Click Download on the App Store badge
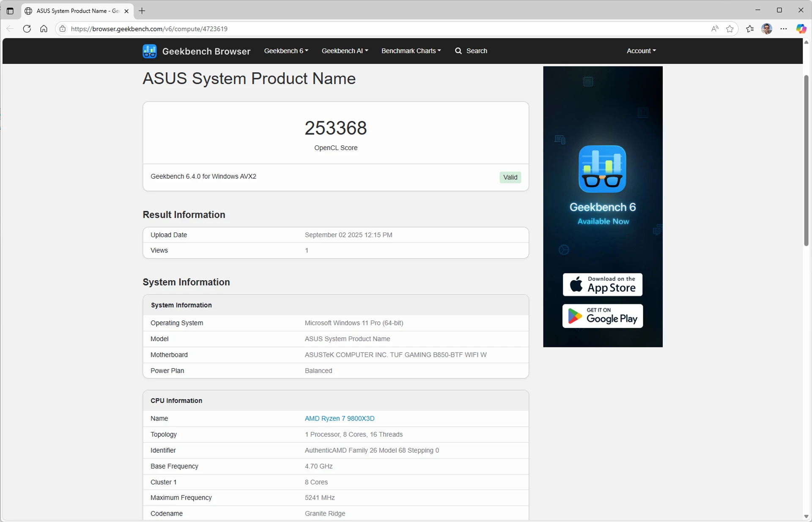Screen dimensions: 812x522 coord(603,284)
